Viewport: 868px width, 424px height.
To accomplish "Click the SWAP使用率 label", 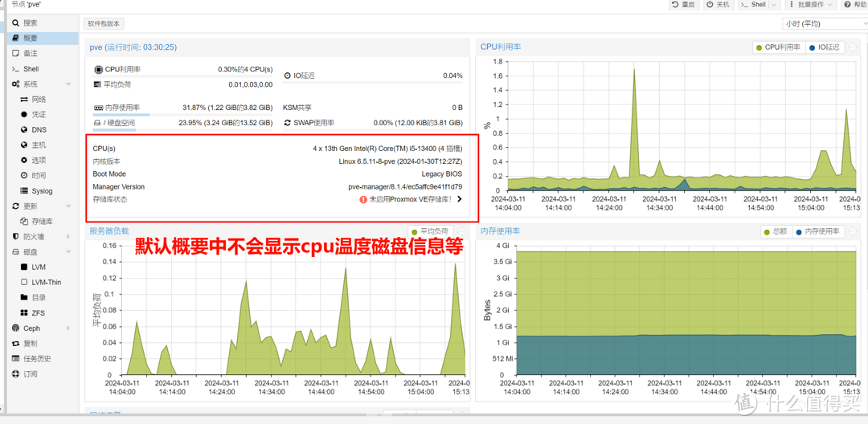I will (314, 123).
